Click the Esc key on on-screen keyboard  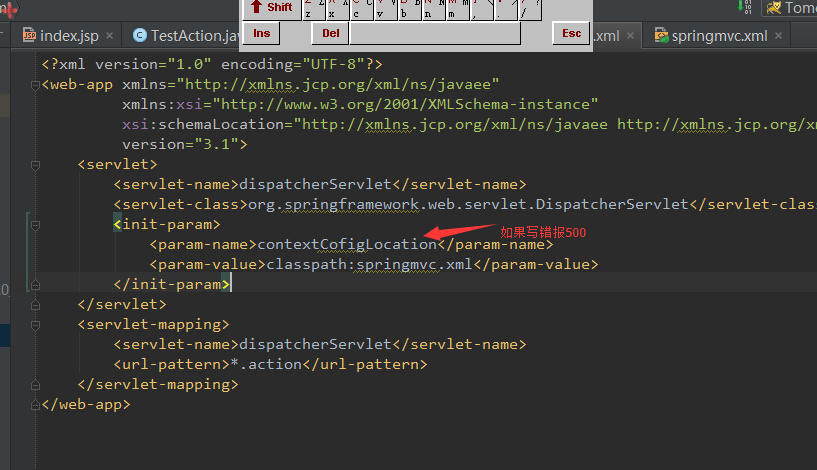tap(571, 33)
